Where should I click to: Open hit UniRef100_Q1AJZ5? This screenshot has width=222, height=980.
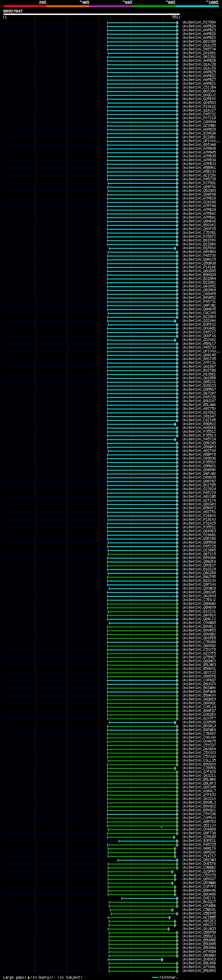tap(199, 45)
